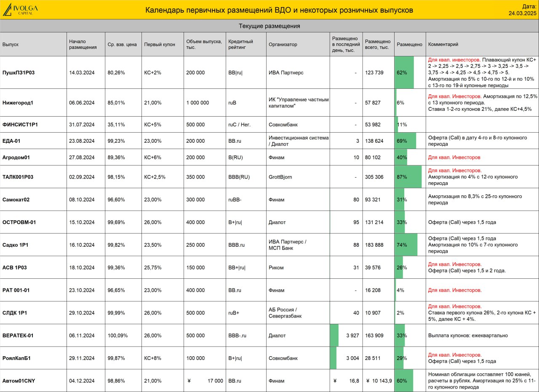Select the Кредитный рейтинг column header
The width and height of the screenshot is (539, 392).
click(246, 44)
